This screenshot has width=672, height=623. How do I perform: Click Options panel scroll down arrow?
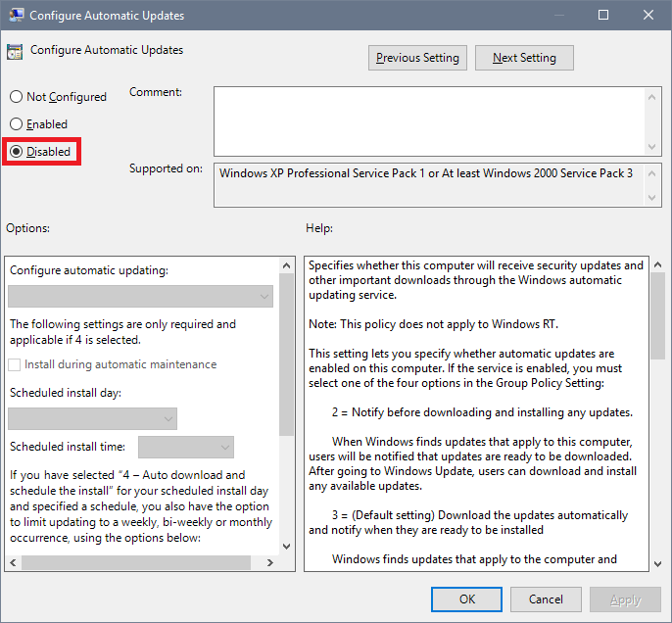tap(287, 547)
